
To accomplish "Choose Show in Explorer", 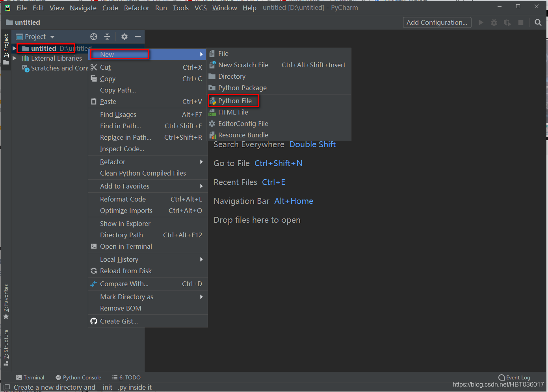I will point(148,224).
